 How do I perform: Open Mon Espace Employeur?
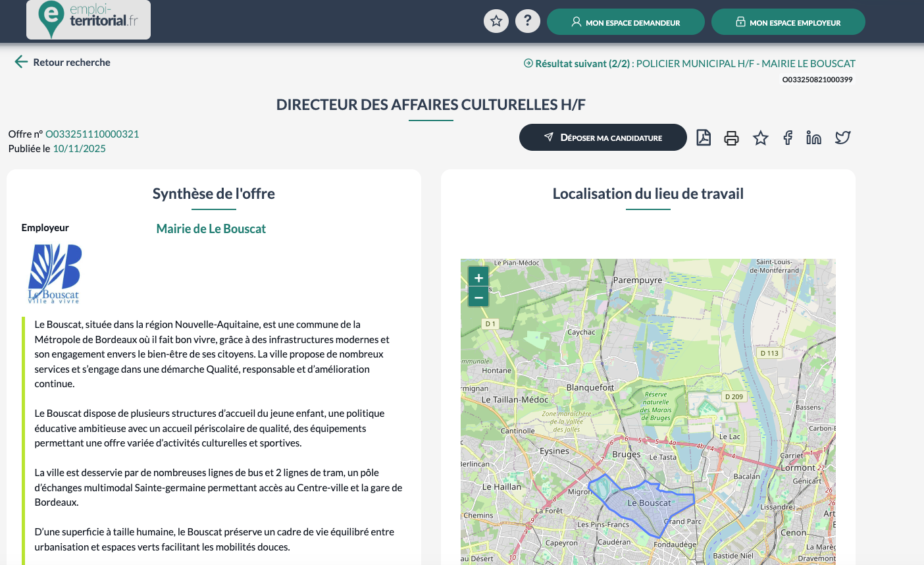[788, 22]
